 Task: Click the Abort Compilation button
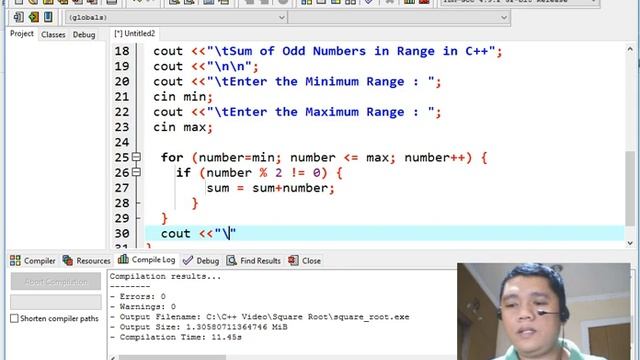click(56, 282)
